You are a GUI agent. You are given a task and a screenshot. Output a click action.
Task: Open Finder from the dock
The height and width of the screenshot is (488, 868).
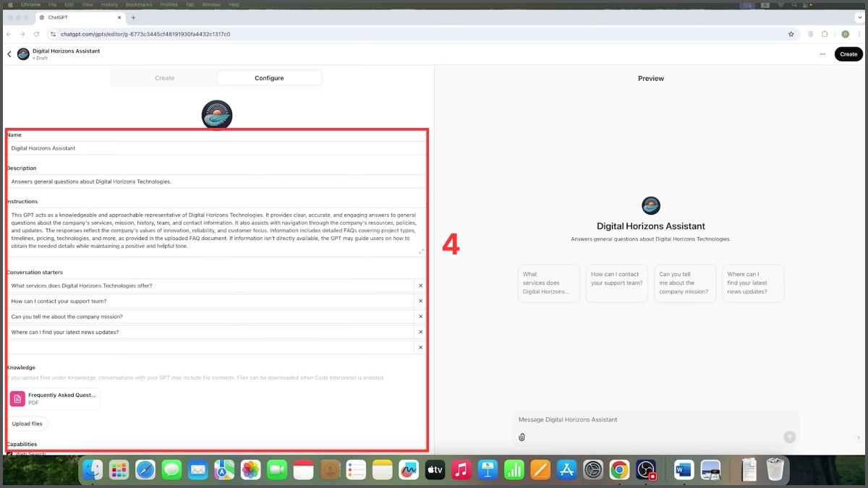click(x=93, y=470)
